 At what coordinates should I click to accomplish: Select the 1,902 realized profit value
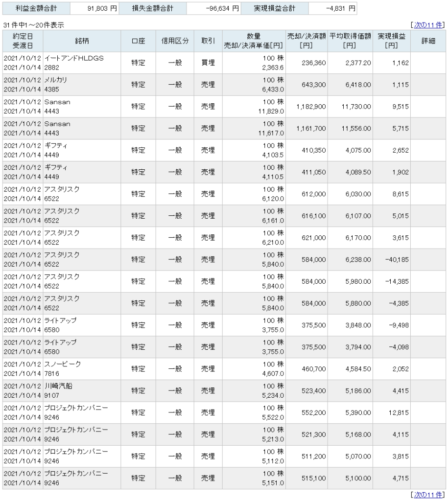tap(401, 172)
